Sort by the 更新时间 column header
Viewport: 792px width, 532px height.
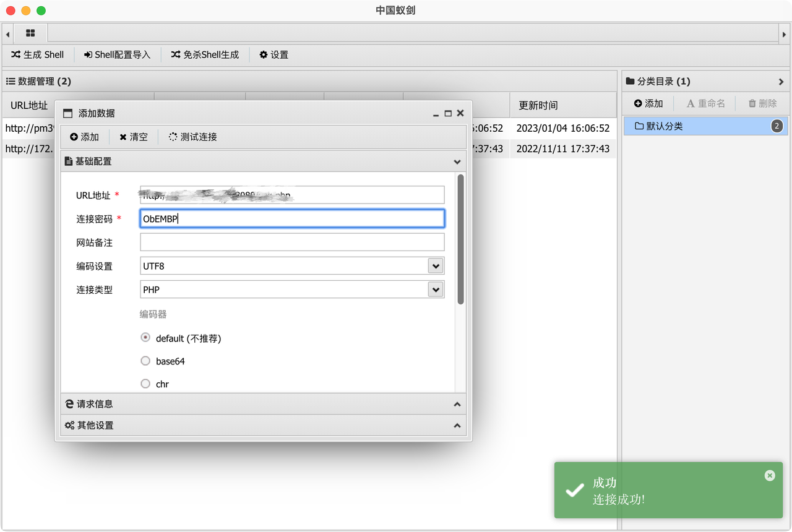pyautogui.click(x=563, y=105)
